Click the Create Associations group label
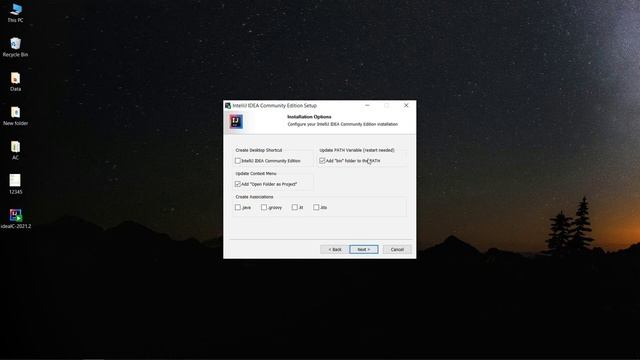The image size is (640, 360). point(254,197)
